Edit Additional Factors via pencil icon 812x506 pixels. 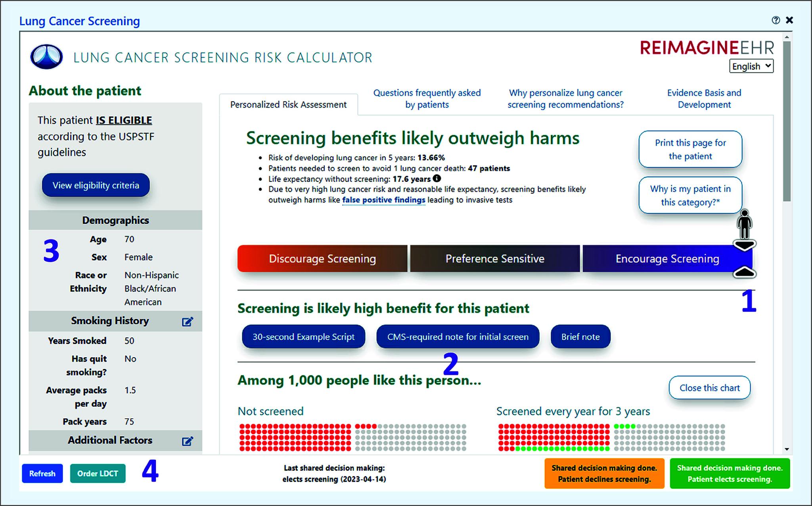(187, 441)
